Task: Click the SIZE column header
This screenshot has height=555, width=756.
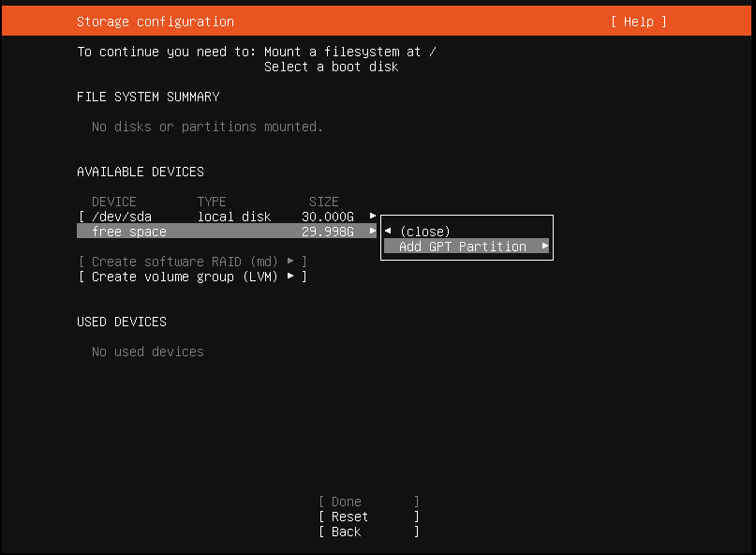Action: pos(323,202)
